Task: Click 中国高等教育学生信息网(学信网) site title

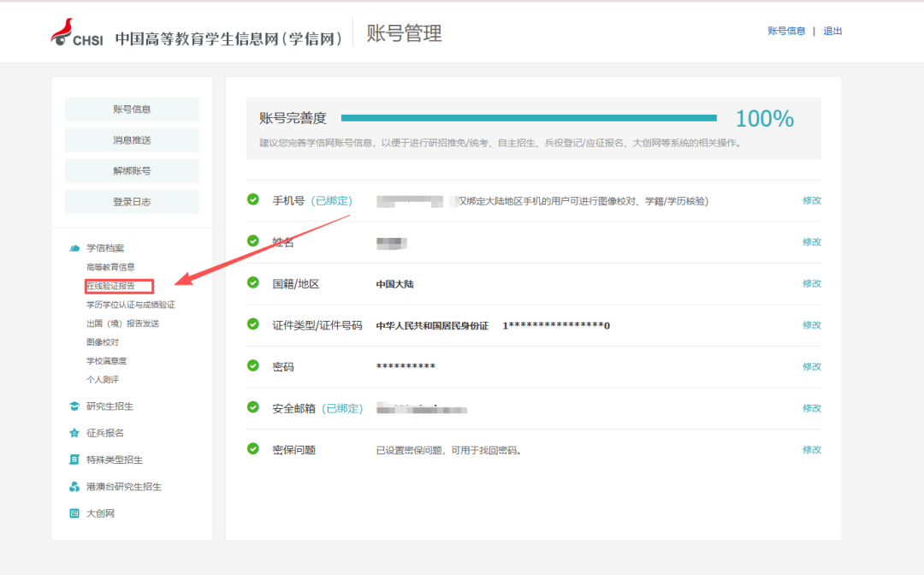Action: coord(228,39)
